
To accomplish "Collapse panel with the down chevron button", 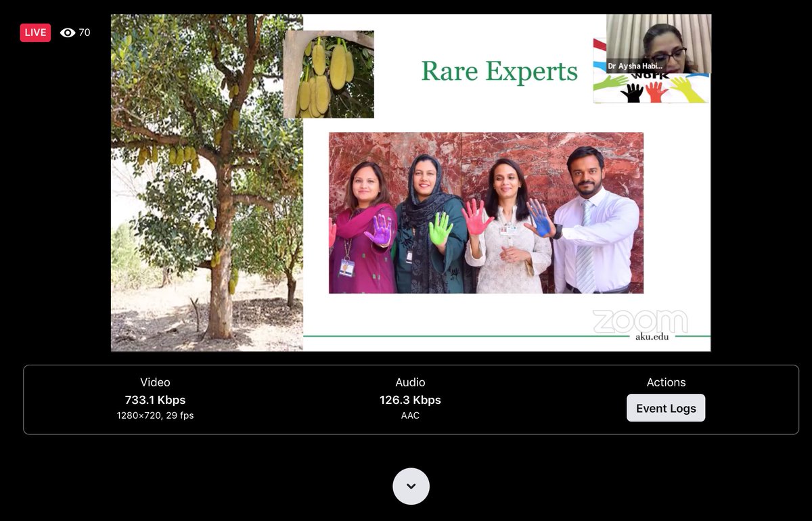I will tap(411, 486).
